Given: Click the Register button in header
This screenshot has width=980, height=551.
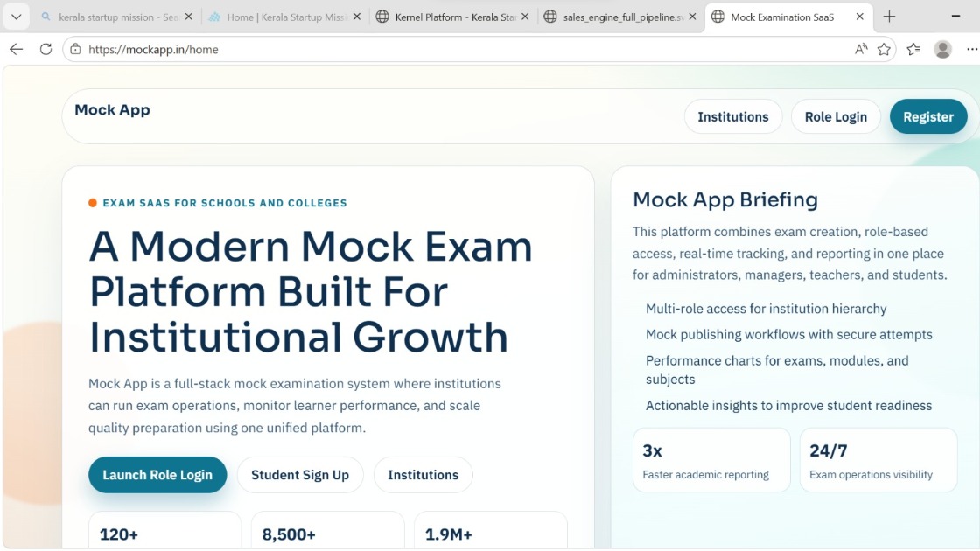Looking at the screenshot, I should [927, 117].
